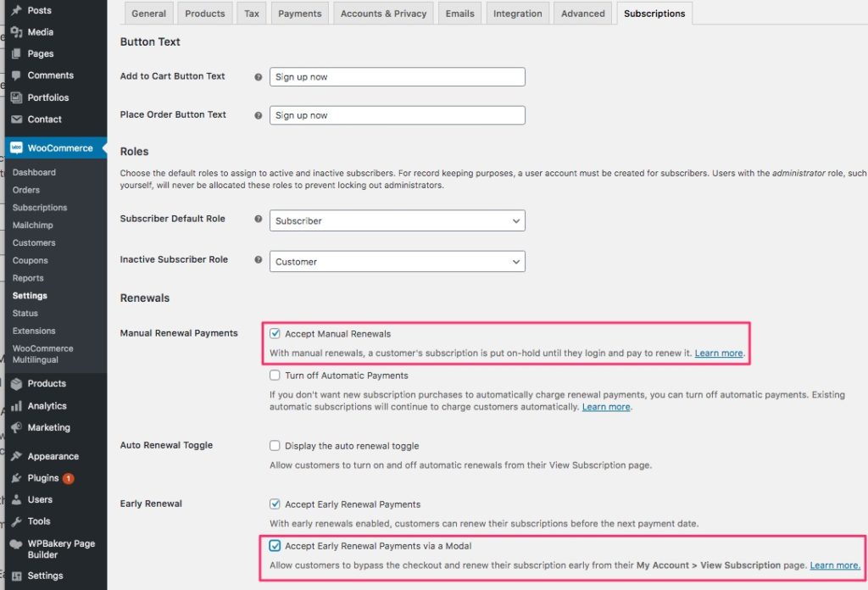Open WooCommerce Orders submenu

click(26, 190)
